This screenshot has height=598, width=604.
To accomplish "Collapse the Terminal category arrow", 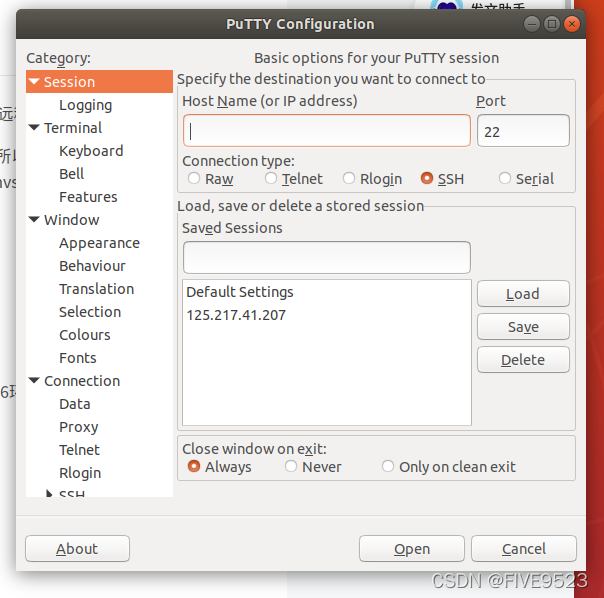I will [34, 127].
